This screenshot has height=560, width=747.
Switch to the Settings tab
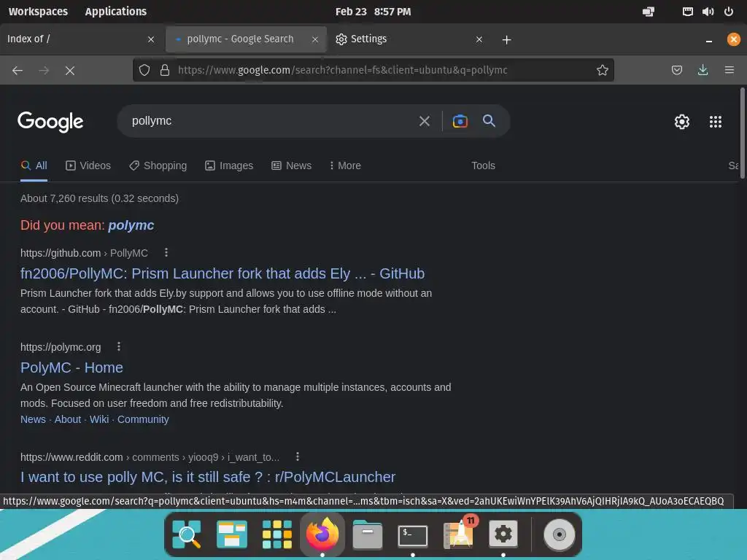click(410, 39)
